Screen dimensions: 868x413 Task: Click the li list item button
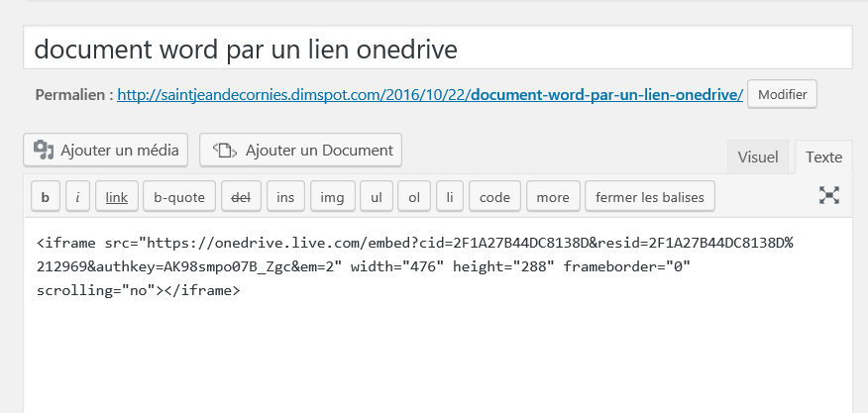449,197
